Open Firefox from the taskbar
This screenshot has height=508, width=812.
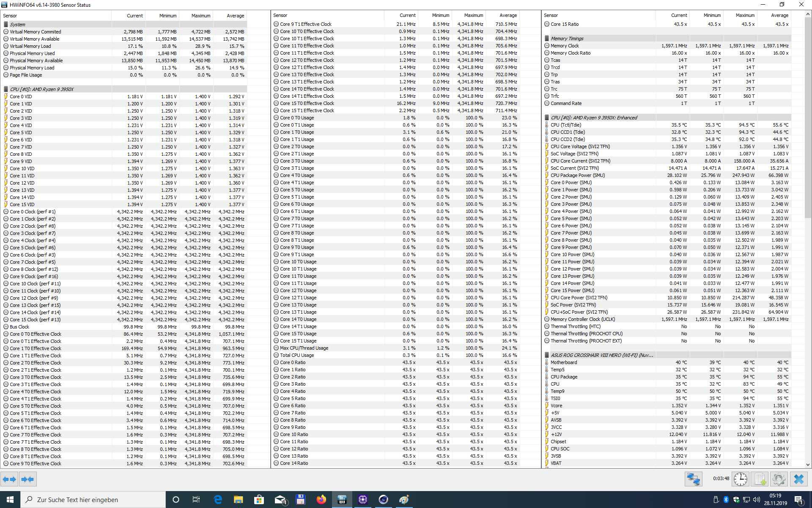coord(321,500)
